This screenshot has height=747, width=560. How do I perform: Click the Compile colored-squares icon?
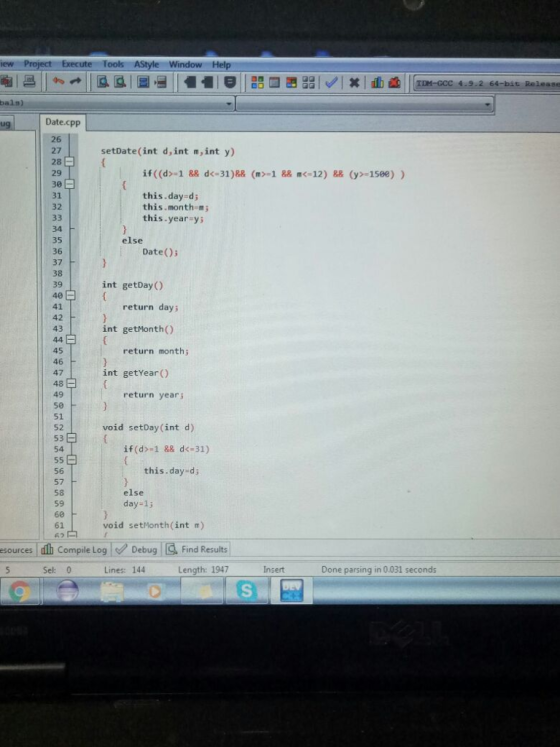(257, 82)
